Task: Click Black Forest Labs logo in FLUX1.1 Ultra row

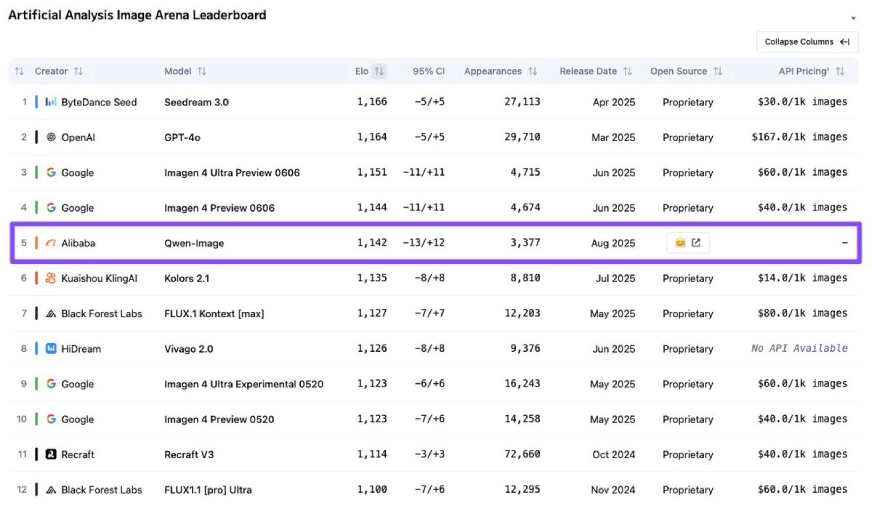Action: point(51,490)
